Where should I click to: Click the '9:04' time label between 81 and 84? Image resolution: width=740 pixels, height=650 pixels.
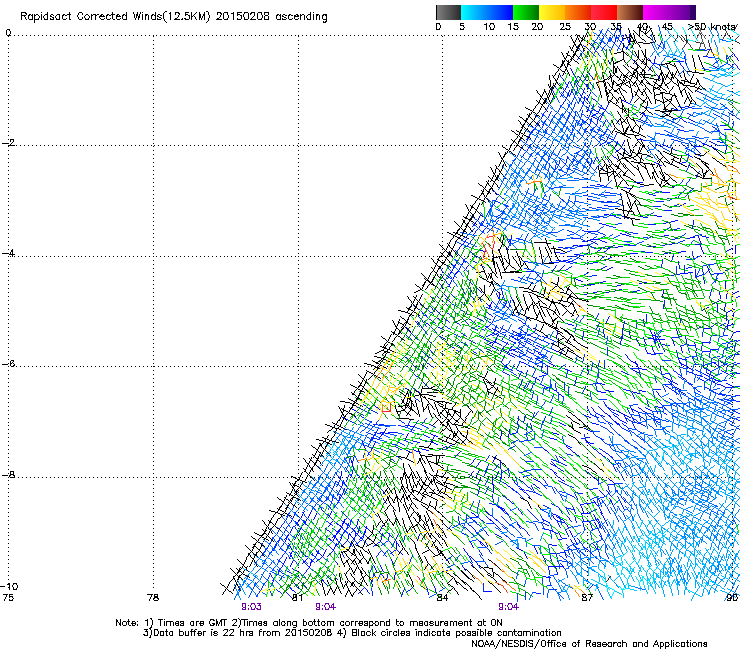click(325, 607)
